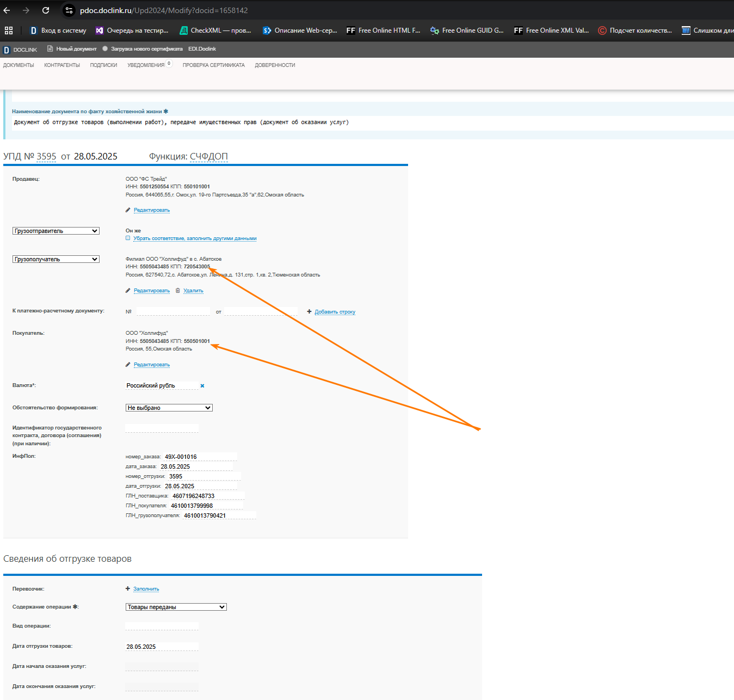Open 'Free Online XML Val...' bookmark
This screenshot has width=734, height=700.
(551, 30)
